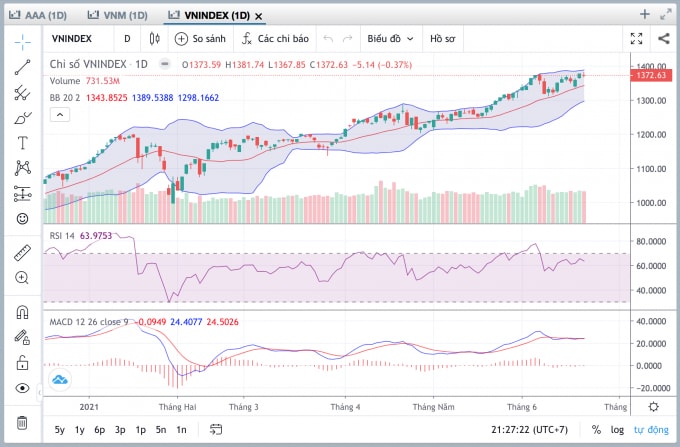Select the 3p time range
This screenshot has height=447, width=680.
click(120, 430)
